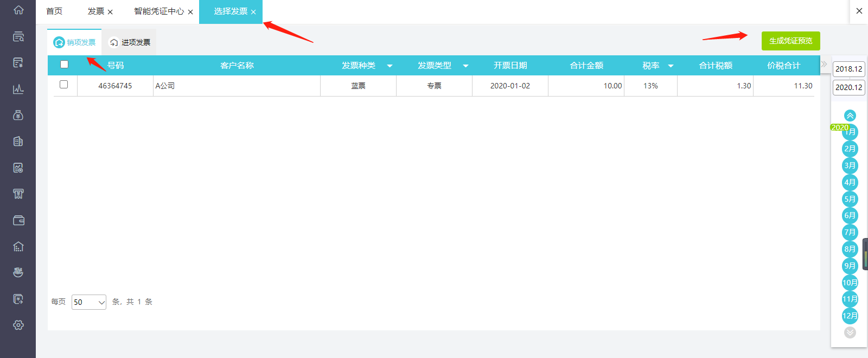The width and height of the screenshot is (868, 358).
Task: Go to home via sidebar house icon
Action: [x=18, y=10]
